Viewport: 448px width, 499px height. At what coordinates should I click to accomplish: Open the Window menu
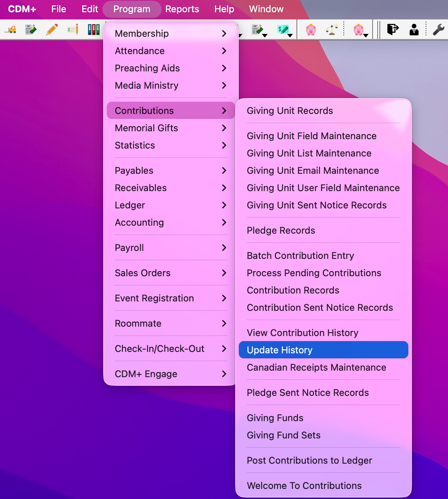(266, 9)
